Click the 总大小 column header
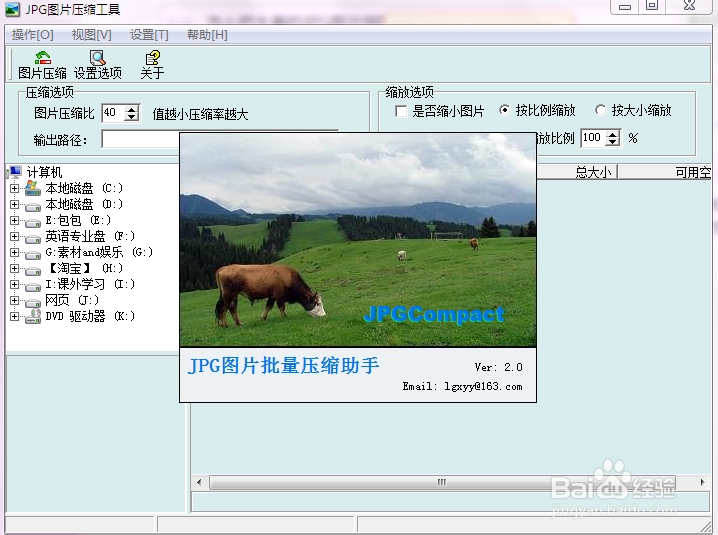Screen dimensions: 718x535 click(577, 172)
